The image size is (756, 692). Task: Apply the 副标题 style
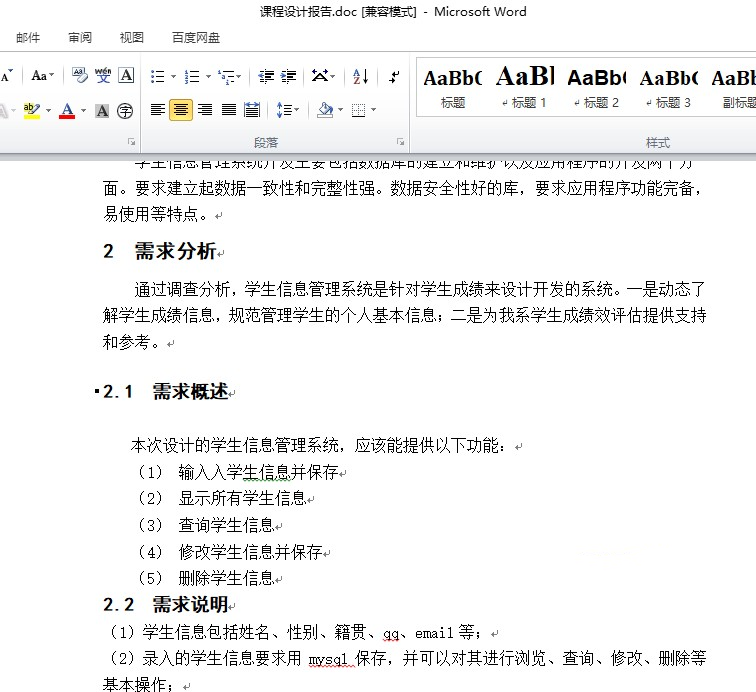[x=732, y=88]
